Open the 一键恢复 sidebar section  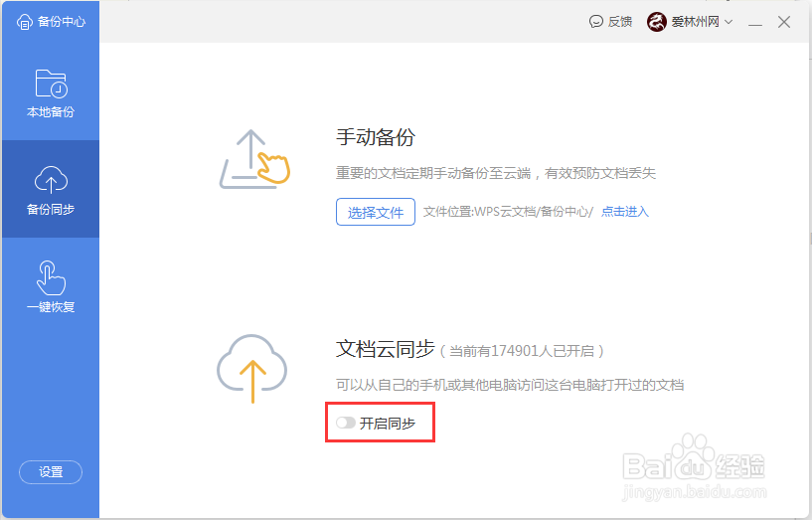51,286
